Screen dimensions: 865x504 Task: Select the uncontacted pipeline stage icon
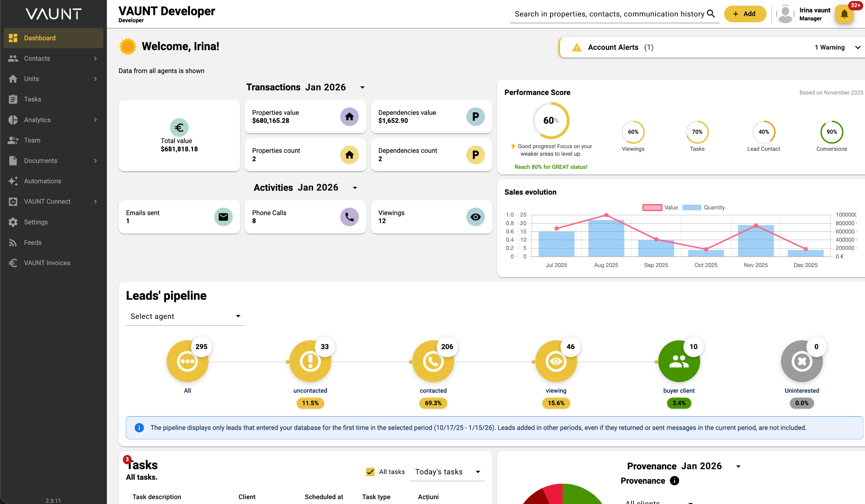(310, 361)
